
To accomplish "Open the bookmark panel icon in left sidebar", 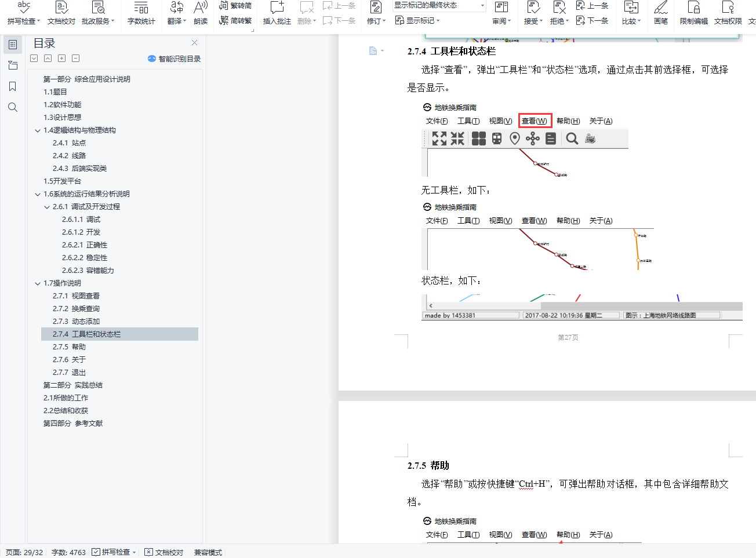I will pyautogui.click(x=13, y=86).
